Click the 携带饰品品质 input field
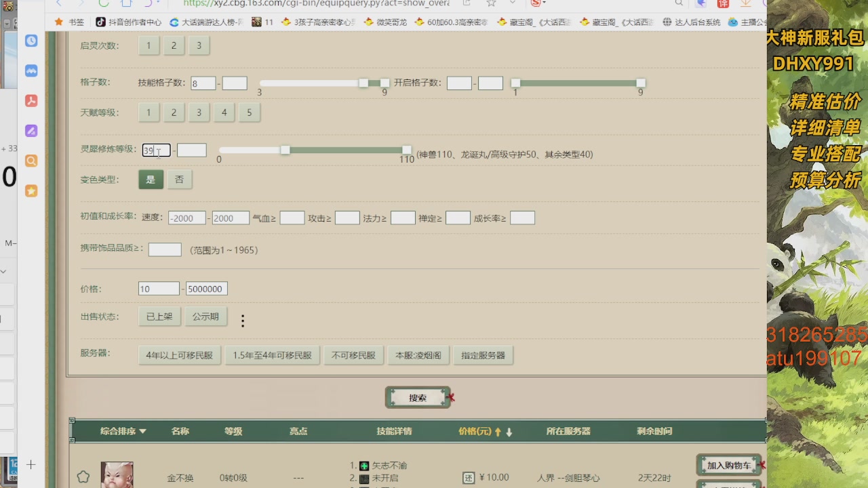 (165, 249)
